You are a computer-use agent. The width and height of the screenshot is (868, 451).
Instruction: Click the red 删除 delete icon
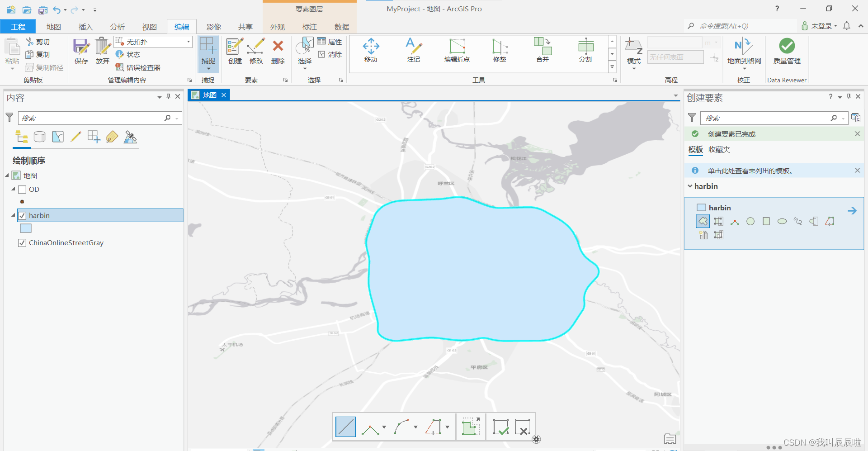pyautogui.click(x=278, y=51)
